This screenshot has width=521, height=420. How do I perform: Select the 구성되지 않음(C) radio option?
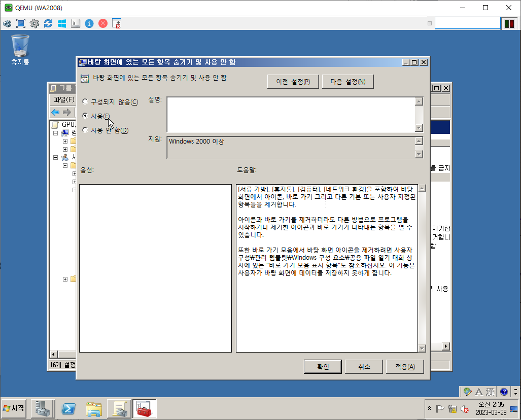pyautogui.click(x=85, y=101)
